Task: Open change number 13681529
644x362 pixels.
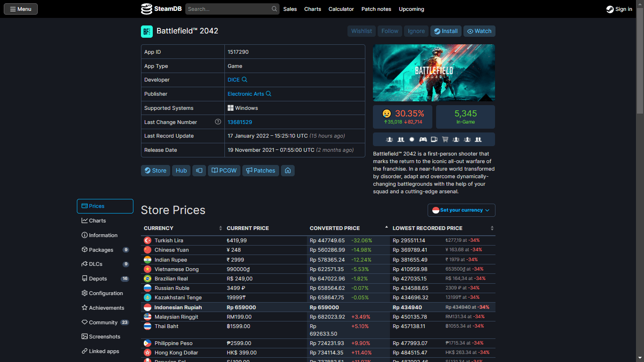Action: pyautogui.click(x=240, y=122)
